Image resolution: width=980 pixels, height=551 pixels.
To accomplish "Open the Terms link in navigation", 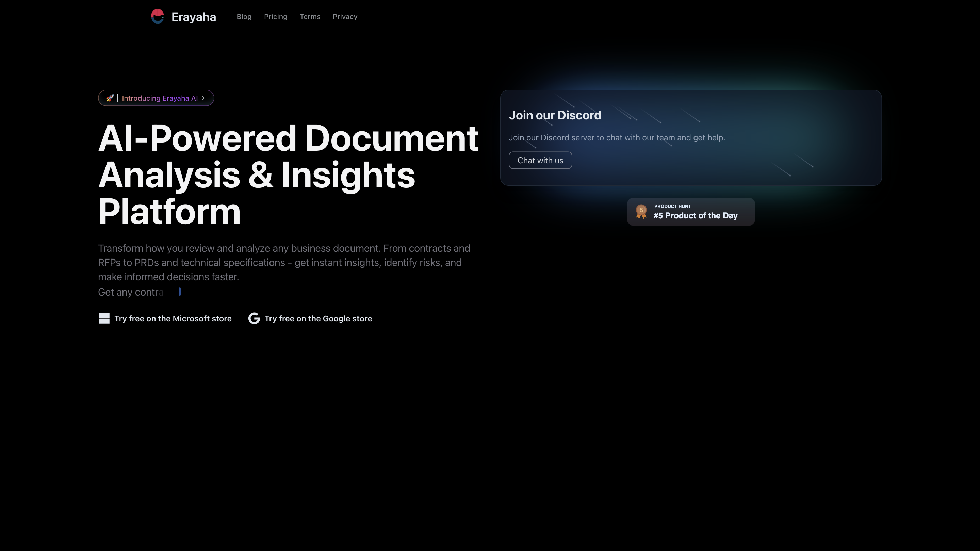I will point(310,17).
